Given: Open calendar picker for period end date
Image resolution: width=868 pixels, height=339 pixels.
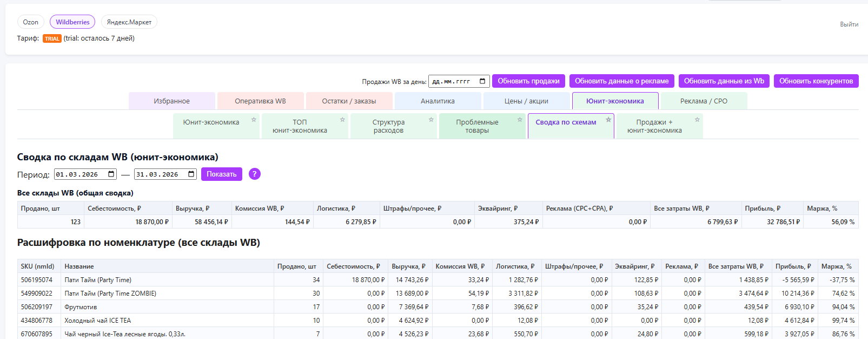Looking at the screenshot, I should coord(191,174).
